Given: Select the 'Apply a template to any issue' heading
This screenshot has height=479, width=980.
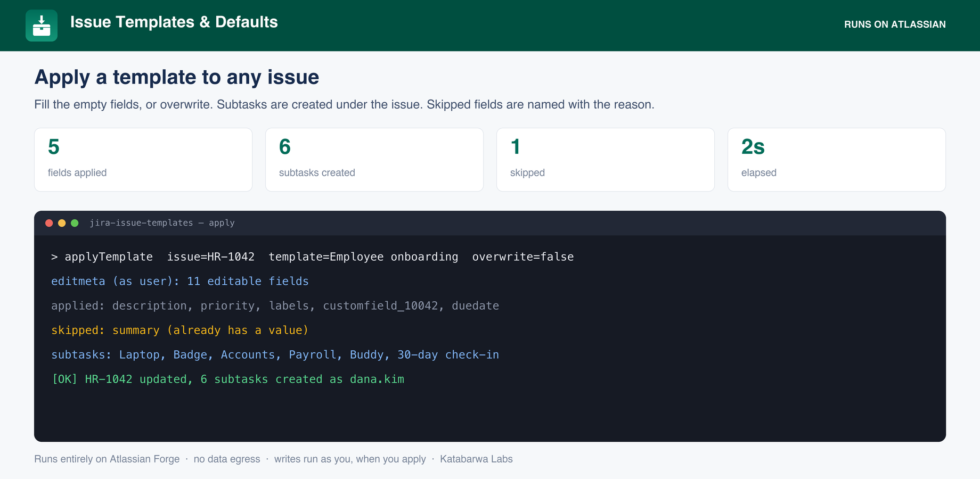Looking at the screenshot, I should click(177, 77).
